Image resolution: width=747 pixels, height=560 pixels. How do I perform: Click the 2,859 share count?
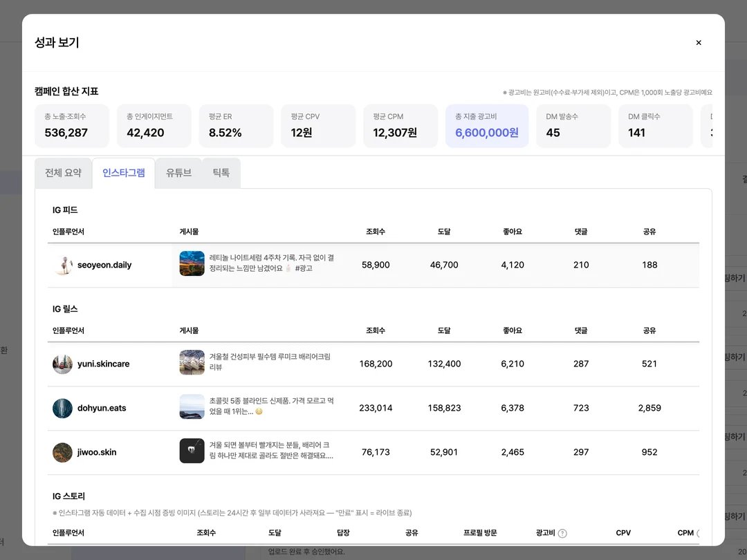[x=649, y=409]
